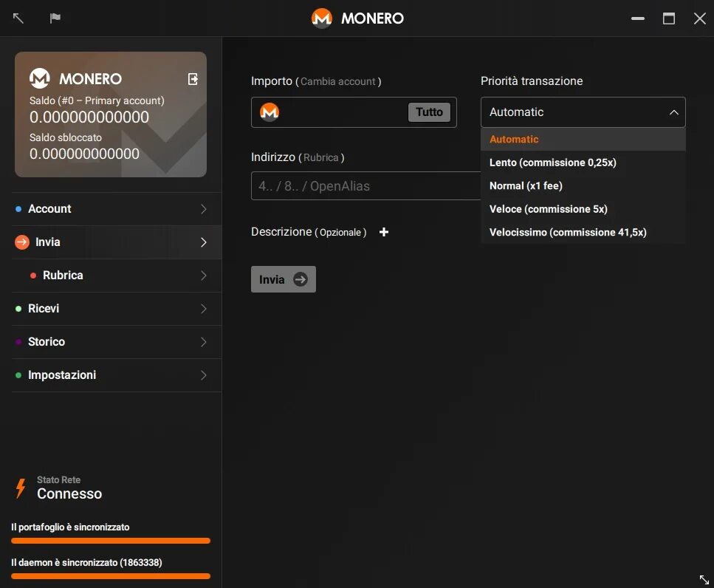714x588 pixels.
Task: Select Normal (x1 fee) priority
Action: 583,186
